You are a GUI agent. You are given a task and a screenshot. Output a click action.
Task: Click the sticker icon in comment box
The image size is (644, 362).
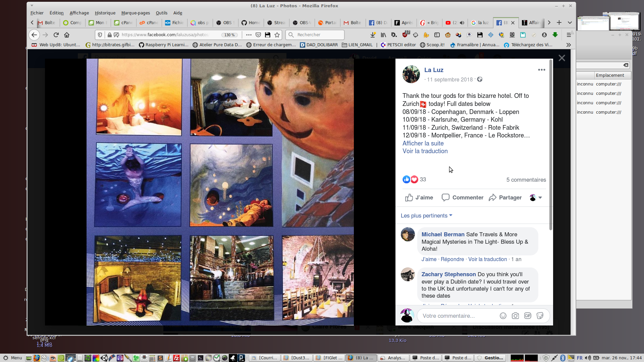pyautogui.click(x=540, y=316)
